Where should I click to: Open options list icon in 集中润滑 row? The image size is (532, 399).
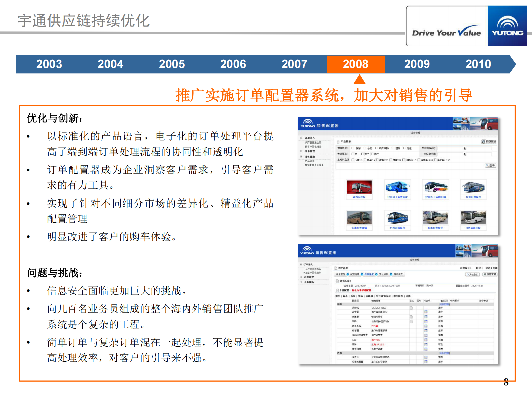tap(426, 349)
